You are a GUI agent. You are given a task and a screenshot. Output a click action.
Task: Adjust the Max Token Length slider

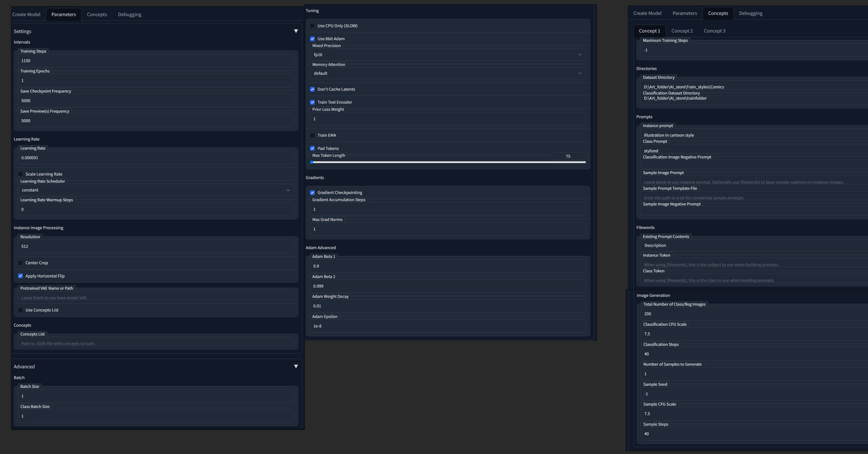(311, 162)
